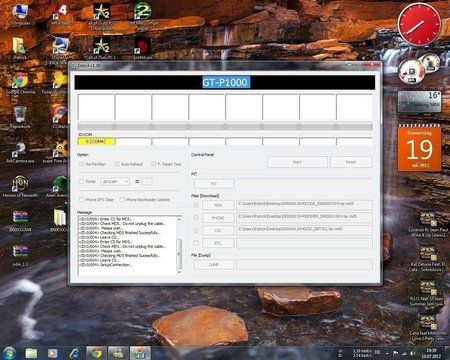This screenshot has height=360, width=450.
Task: Click the CSC file button
Action: pyautogui.click(x=218, y=230)
